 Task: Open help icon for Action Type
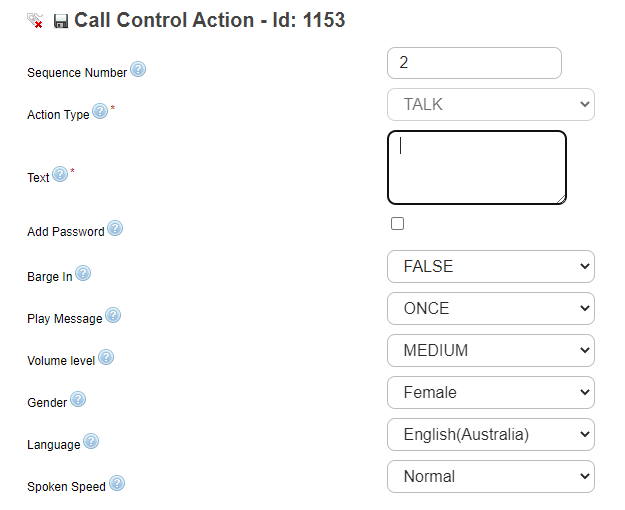coord(100,112)
